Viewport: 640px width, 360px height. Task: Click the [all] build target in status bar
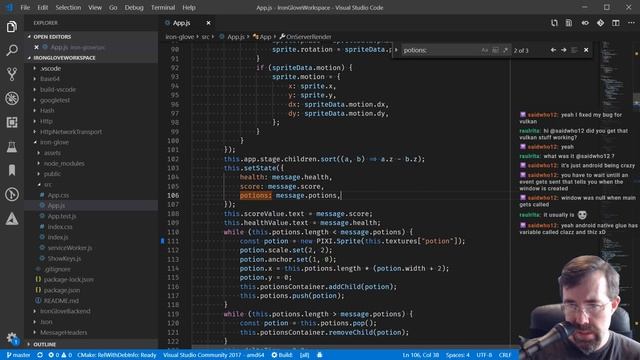coord(304,355)
